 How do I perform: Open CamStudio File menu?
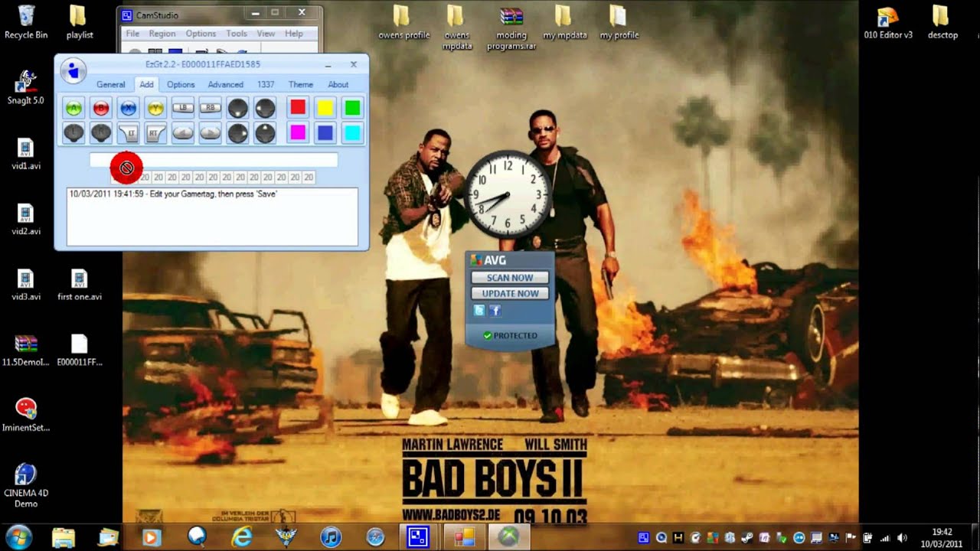(132, 34)
